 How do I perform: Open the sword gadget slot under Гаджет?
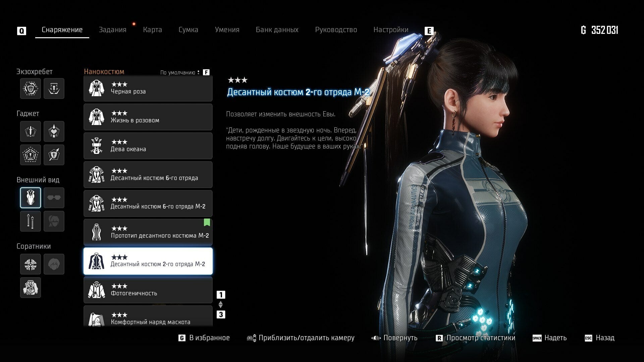[31, 131]
